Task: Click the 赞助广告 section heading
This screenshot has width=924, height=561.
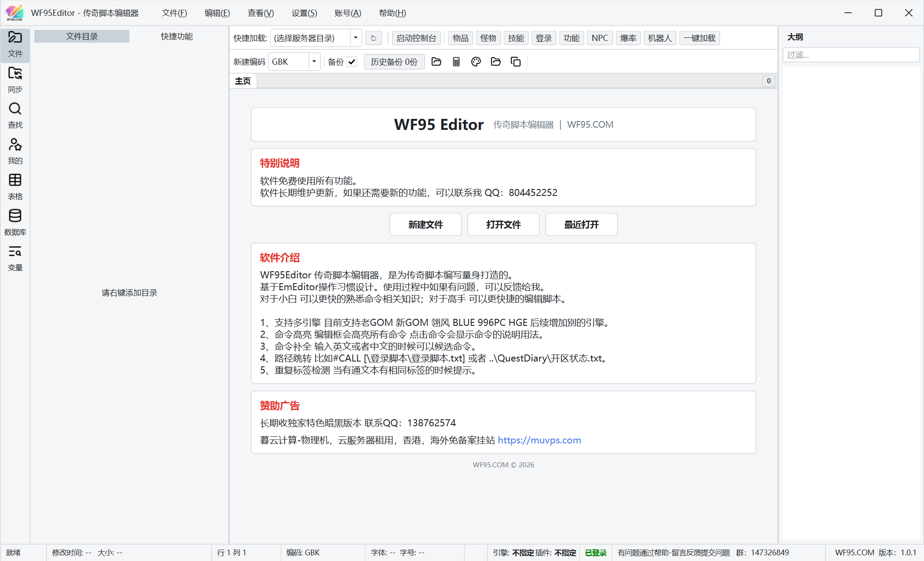Action: point(280,406)
